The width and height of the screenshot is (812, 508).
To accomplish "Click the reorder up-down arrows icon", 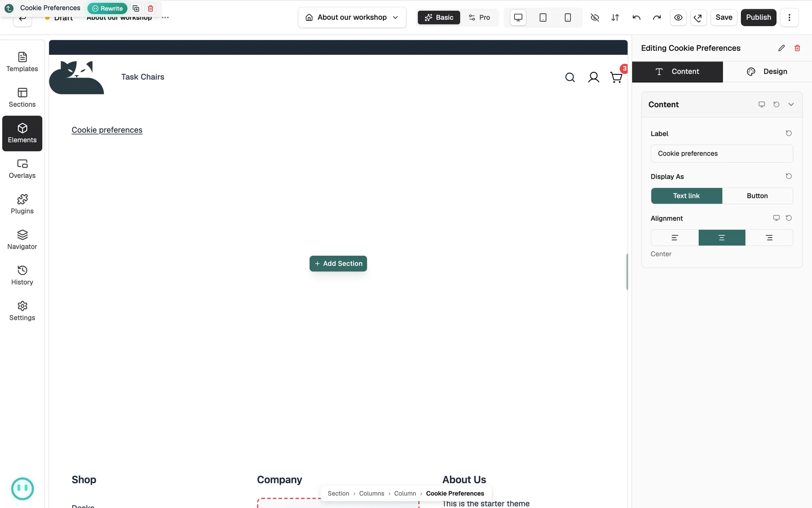I will pos(615,17).
